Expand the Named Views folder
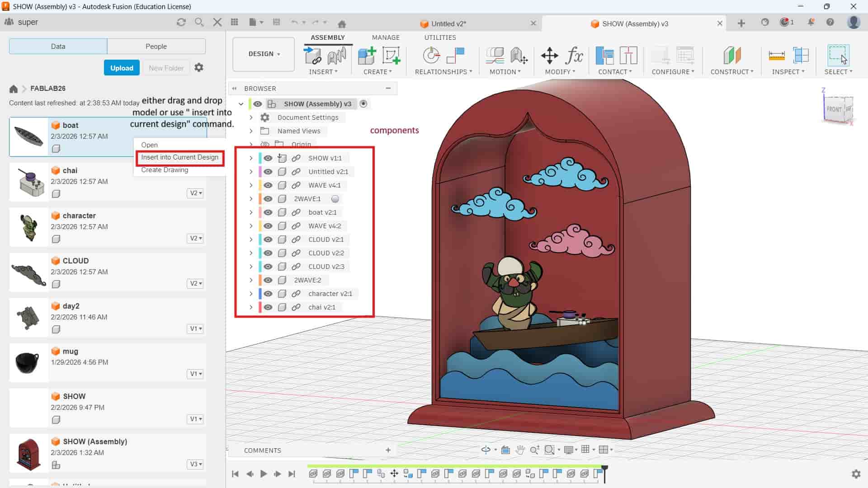The width and height of the screenshot is (868, 488). (x=251, y=131)
